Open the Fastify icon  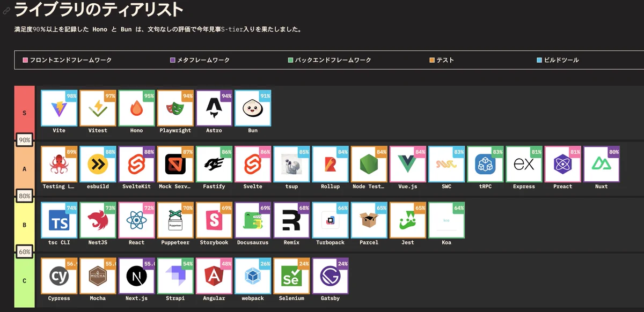click(x=214, y=166)
